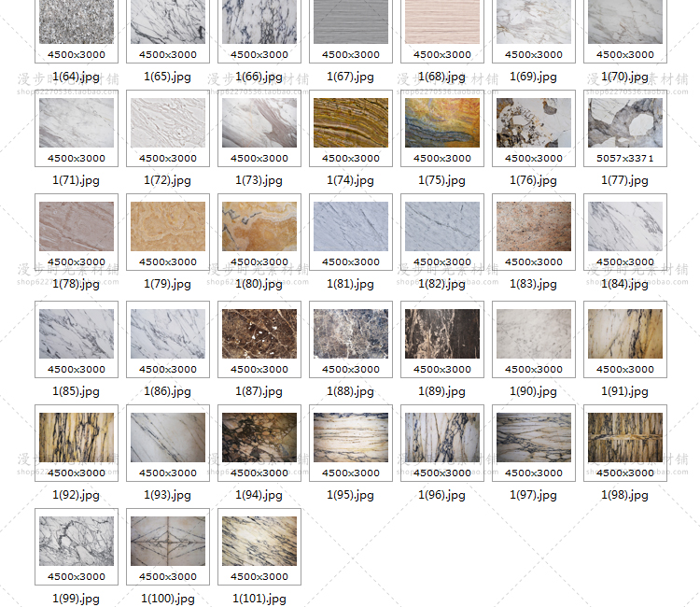The width and height of the screenshot is (700, 607).
Task: Click the filename label 1(72).jpg
Action: 168,180
